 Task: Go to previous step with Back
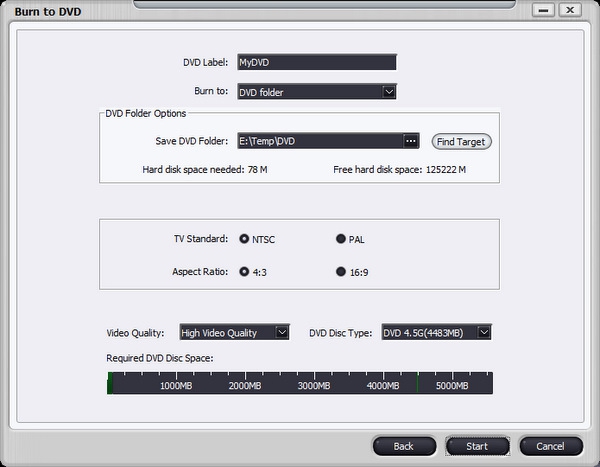click(x=404, y=446)
